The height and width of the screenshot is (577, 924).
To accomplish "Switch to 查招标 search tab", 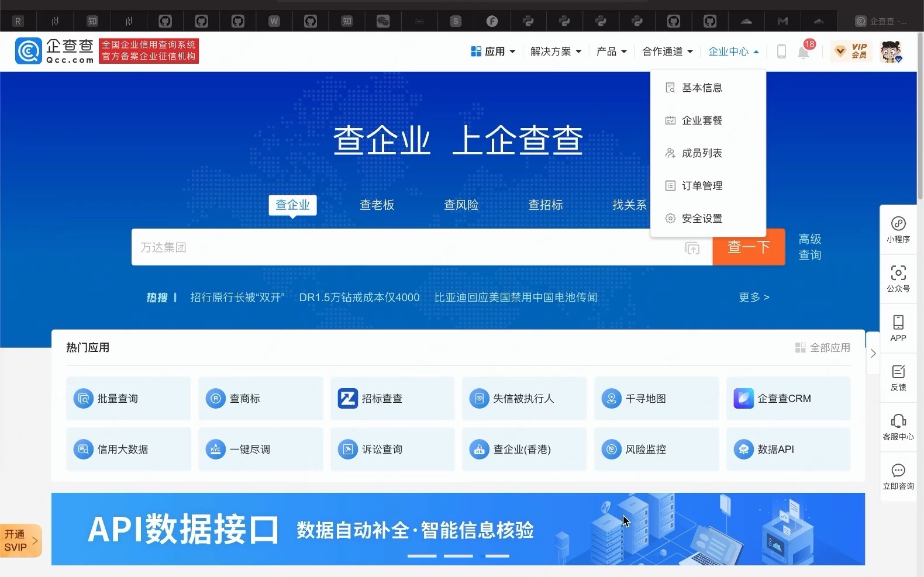I will [x=546, y=205].
